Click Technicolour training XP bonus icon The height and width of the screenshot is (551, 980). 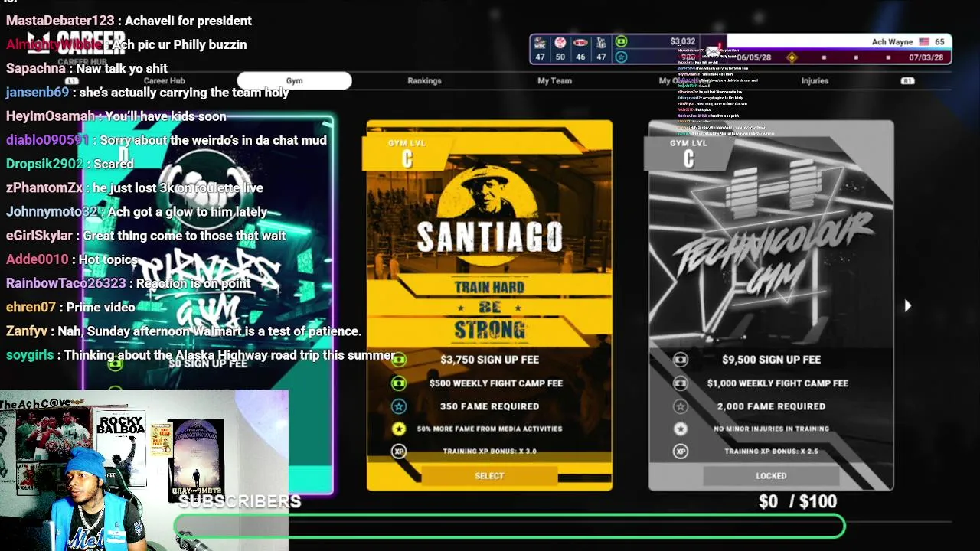pyautogui.click(x=681, y=452)
